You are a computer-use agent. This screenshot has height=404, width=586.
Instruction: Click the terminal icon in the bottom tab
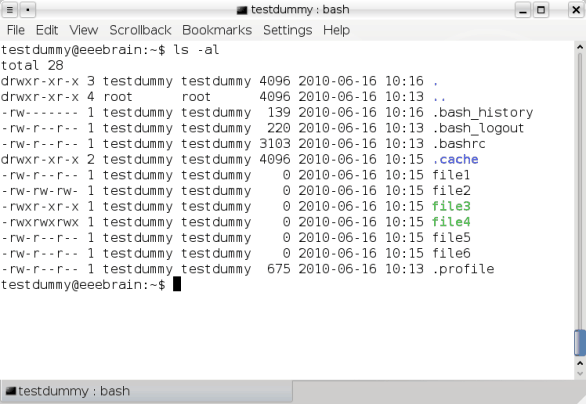[x=11, y=391]
